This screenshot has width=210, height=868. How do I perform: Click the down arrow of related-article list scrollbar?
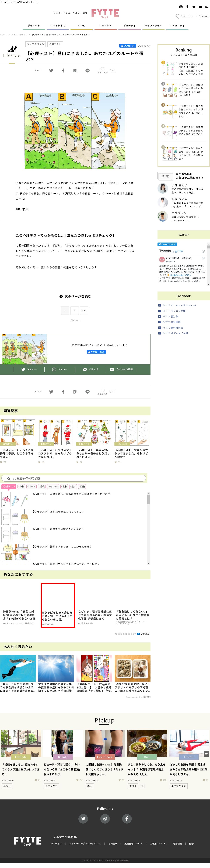(x=148, y=563)
